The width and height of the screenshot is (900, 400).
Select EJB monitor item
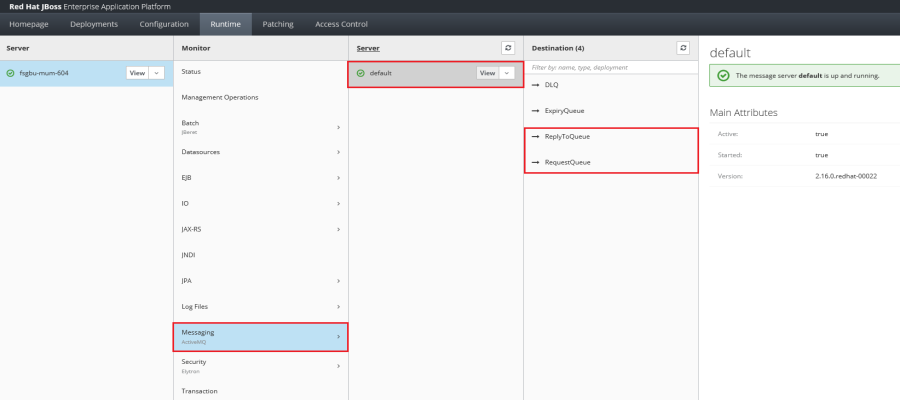261,178
